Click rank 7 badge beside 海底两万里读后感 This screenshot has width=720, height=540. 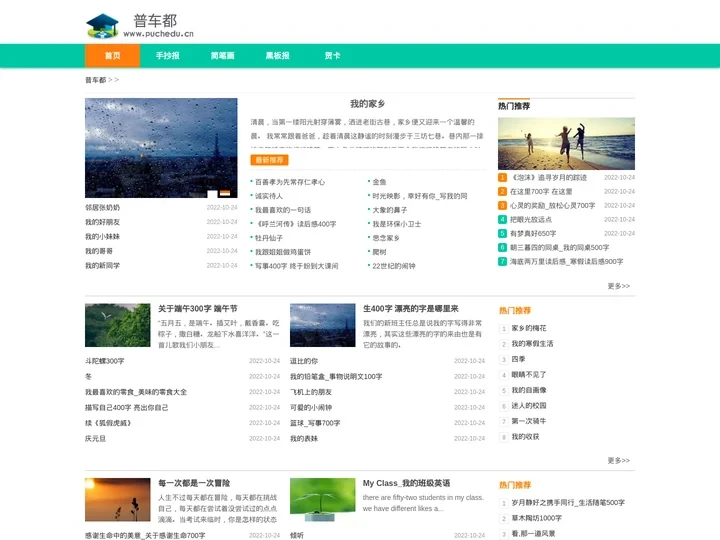click(x=502, y=261)
